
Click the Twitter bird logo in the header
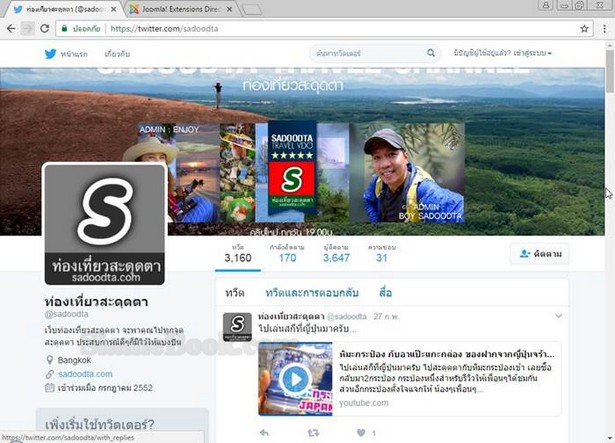(x=50, y=53)
